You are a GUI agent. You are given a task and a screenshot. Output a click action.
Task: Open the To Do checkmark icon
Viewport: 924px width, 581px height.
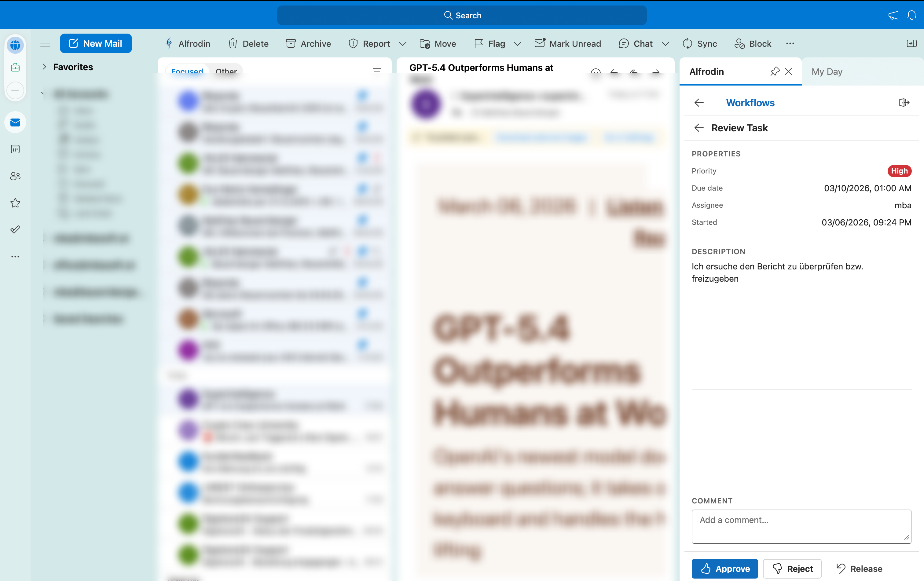[15, 230]
